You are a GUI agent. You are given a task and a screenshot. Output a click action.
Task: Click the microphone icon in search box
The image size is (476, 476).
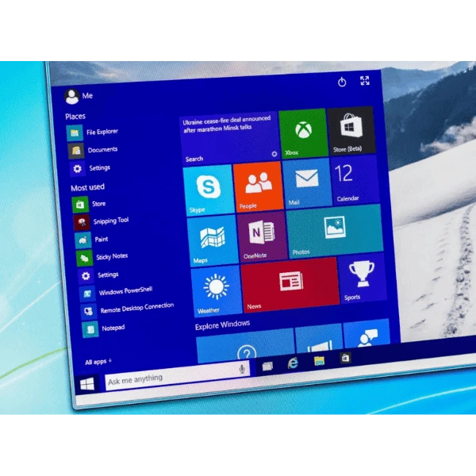click(x=242, y=369)
